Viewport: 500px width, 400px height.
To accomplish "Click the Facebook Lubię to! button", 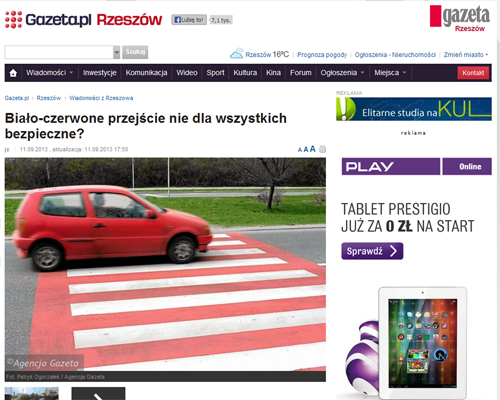I will [189, 20].
